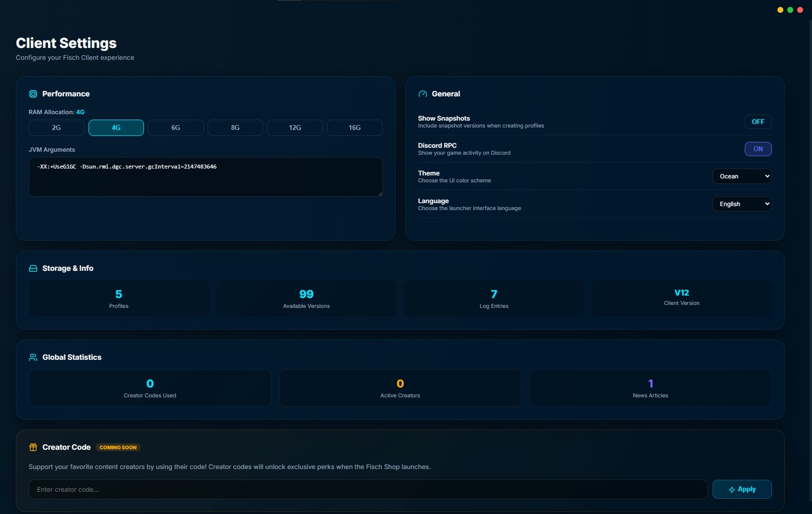Click the lightning icon inside the Apply button
Image resolution: width=812 pixels, height=514 pixels.
point(733,490)
